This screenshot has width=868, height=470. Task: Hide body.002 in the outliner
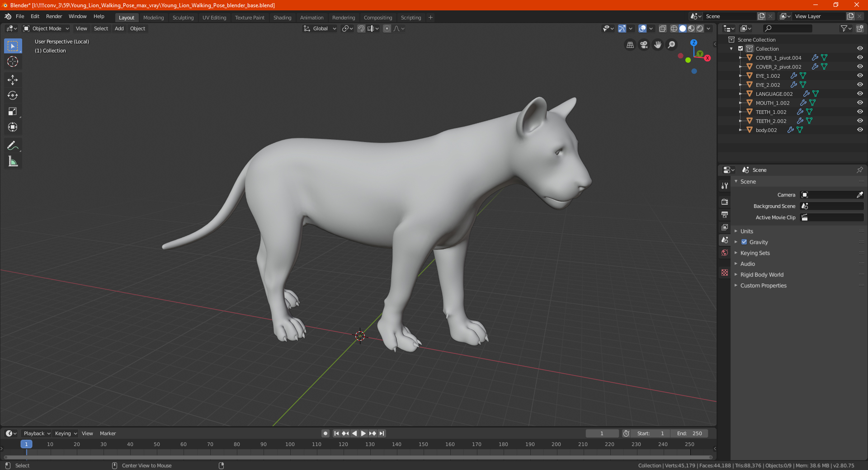(x=860, y=130)
